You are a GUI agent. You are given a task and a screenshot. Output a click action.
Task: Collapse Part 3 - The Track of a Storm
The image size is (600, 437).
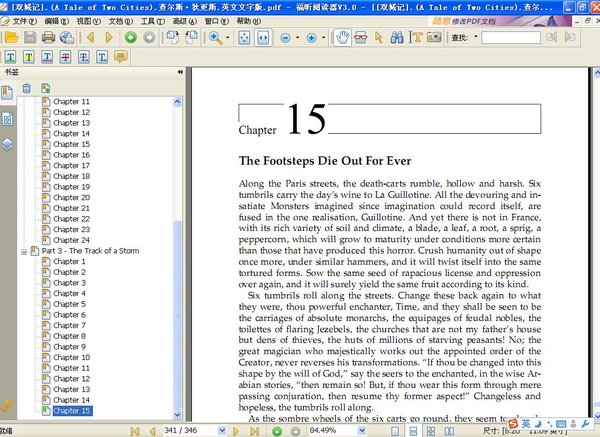pos(24,251)
